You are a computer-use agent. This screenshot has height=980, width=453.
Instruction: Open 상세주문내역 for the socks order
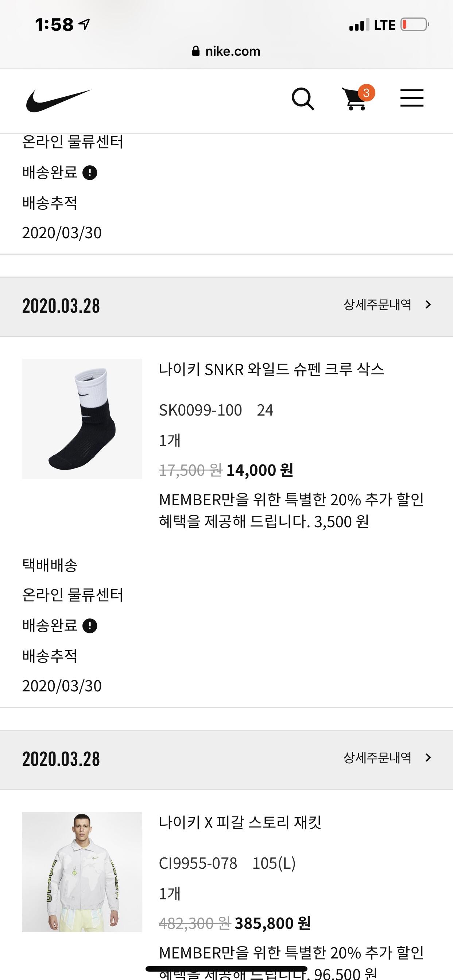[x=377, y=304]
